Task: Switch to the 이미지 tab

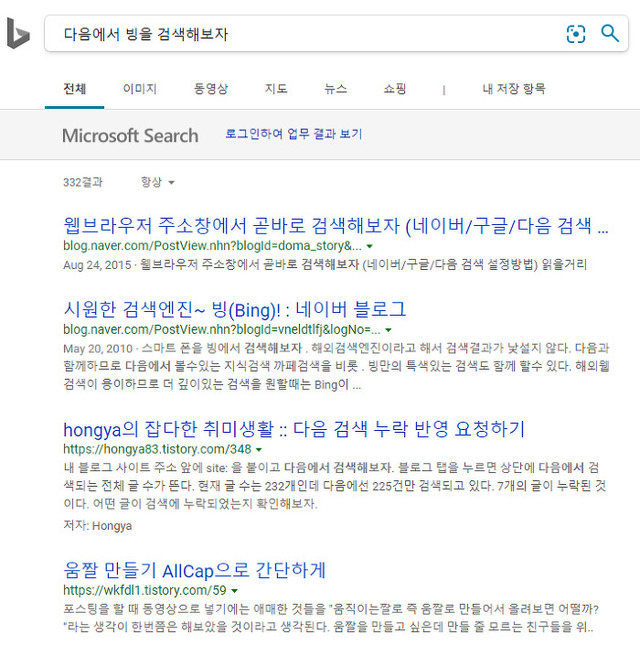Action: pyautogui.click(x=139, y=89)
